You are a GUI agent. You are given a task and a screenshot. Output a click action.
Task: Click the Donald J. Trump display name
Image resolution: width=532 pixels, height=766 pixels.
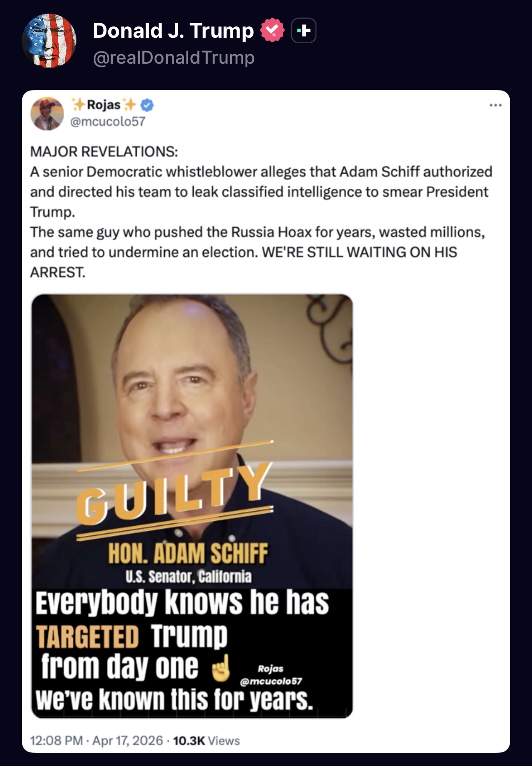(x=173, y=30)
